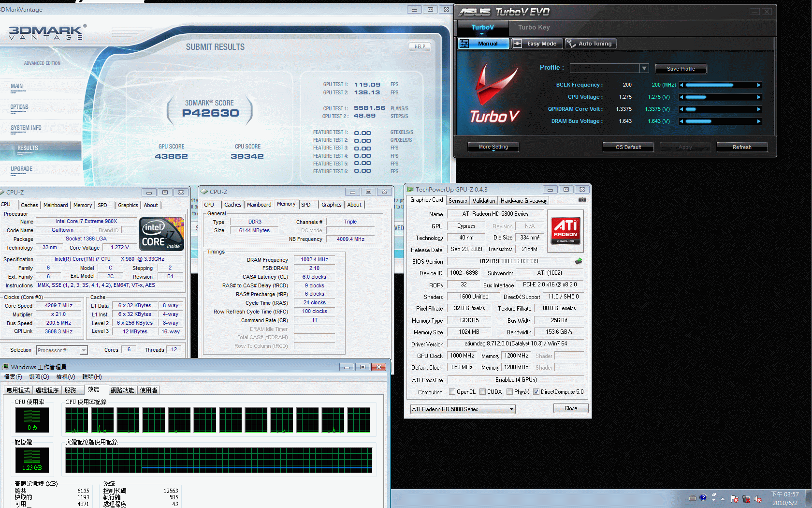Open SYSTEM INFO in the 3DMark sidebar
This screenshot has width=812, height=508.
pos(26,128)
